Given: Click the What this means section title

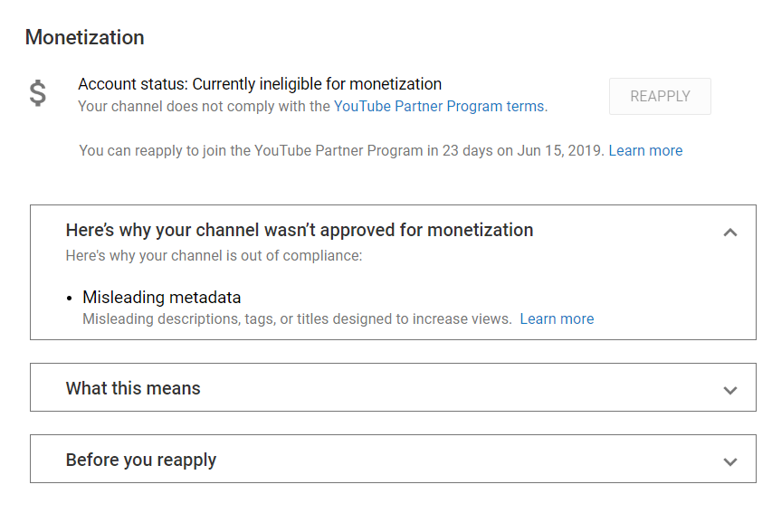Looking at the screenshot, I should 133,388.
